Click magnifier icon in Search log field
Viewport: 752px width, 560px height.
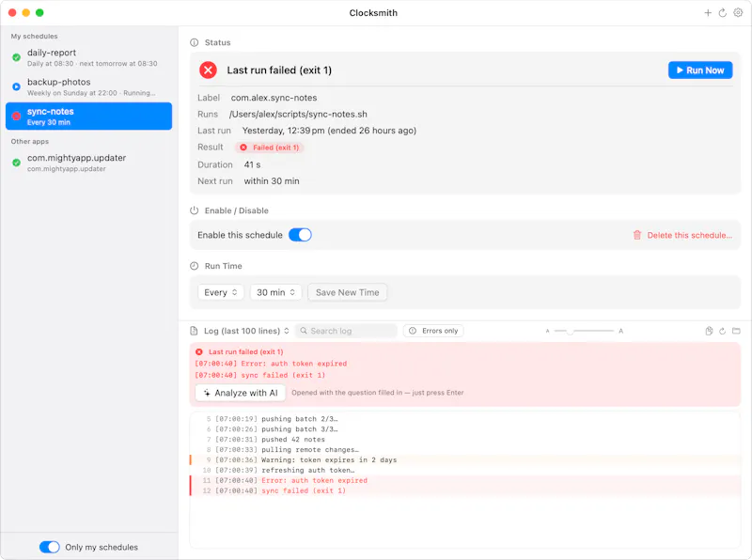pyautogui.click(x=304, y=331)
